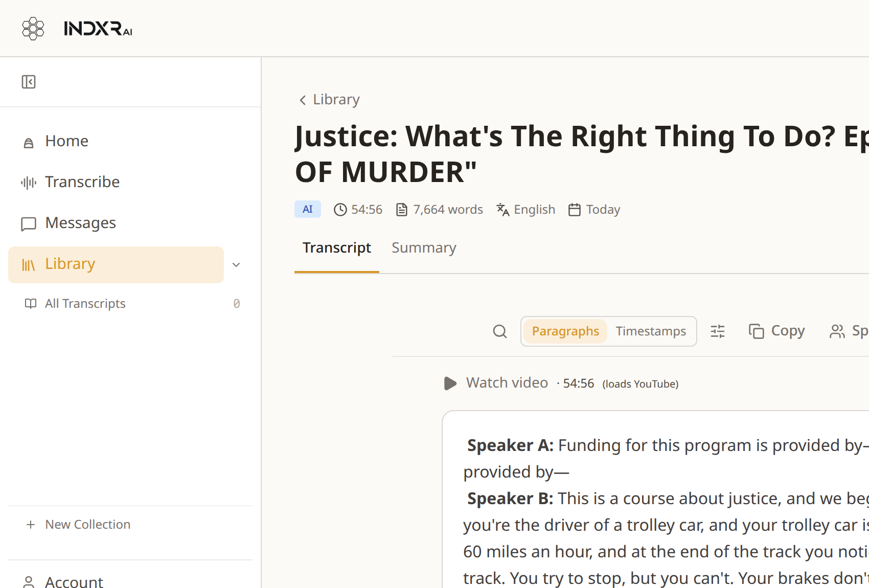
Task: Click the translate language icon
Action: click(x=503, y=210)
